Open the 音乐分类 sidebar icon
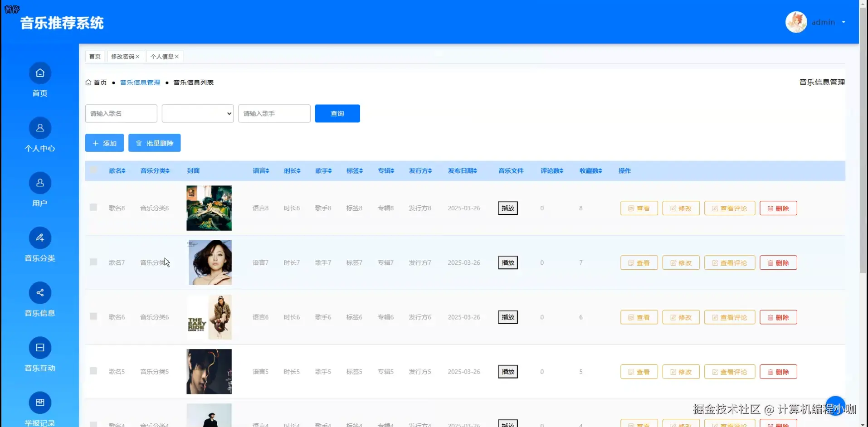The image size is (868, 427). [x=40, y=238]
